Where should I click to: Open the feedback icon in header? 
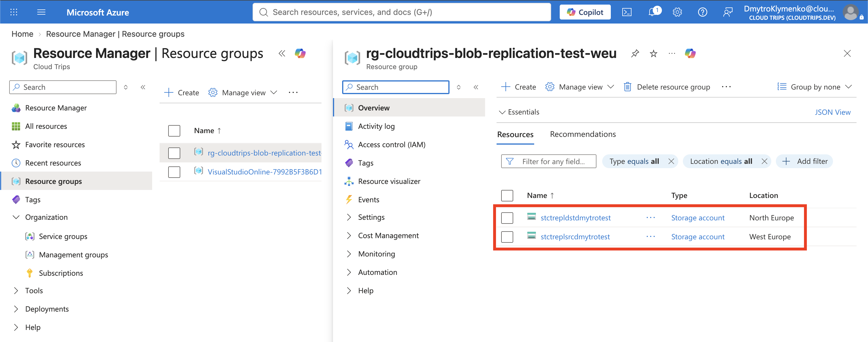(728, 12)
